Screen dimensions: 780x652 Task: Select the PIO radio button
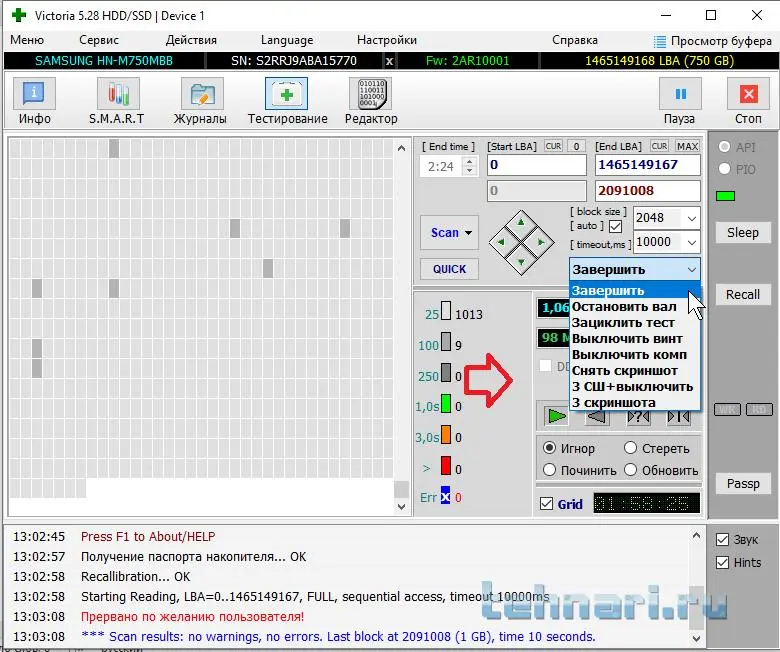[724, 169]
